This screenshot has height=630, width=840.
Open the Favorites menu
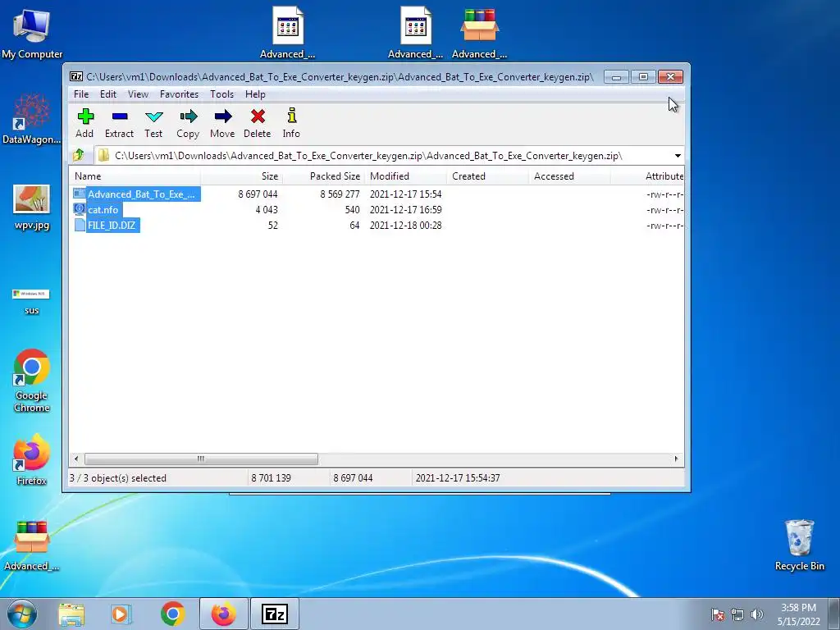tap(179, 94)
